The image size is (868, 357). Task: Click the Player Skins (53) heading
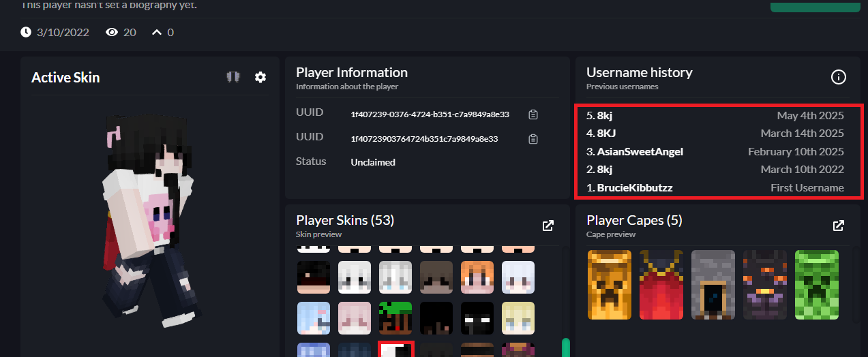coord(345,220)
